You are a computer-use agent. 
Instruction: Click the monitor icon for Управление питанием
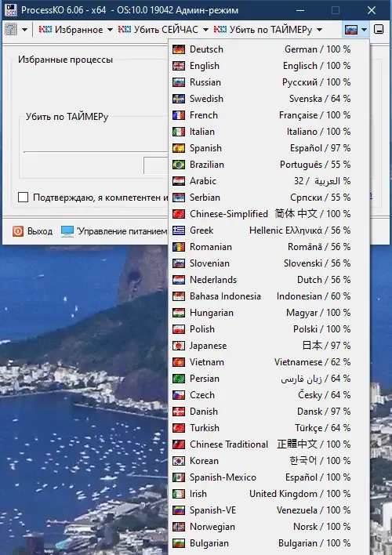67,231
